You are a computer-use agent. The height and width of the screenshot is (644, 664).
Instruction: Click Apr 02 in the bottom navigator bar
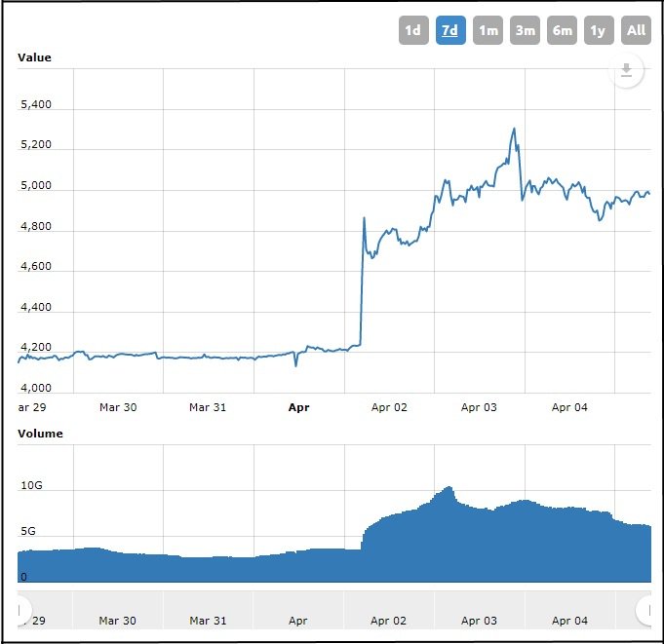pyautogui.click(x=388, y=620)
